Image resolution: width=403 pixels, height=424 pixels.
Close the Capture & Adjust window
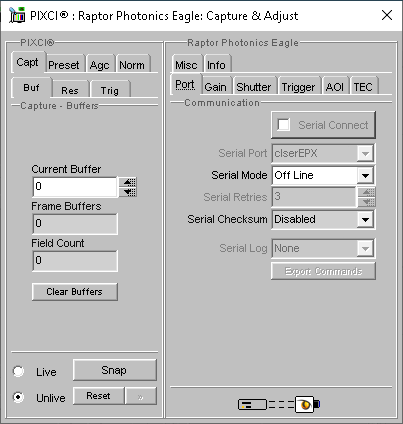tap(387, 15)
